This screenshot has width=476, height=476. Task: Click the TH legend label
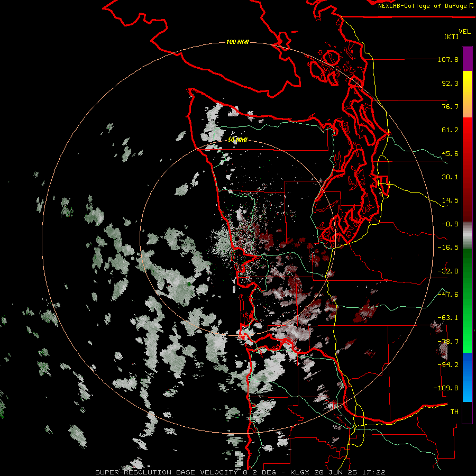tap(454, 412)
